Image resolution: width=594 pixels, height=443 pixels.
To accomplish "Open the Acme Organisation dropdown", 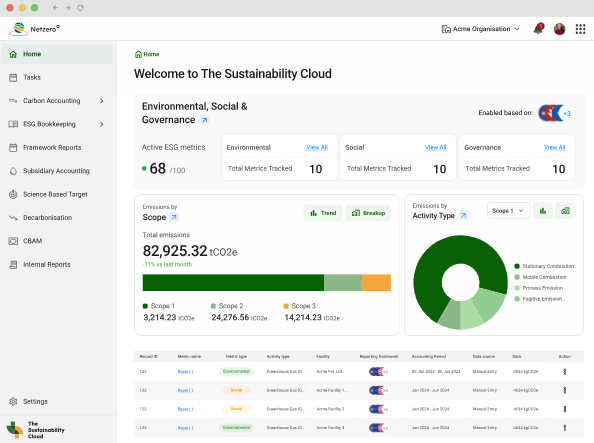I will [x=480, y=29].
